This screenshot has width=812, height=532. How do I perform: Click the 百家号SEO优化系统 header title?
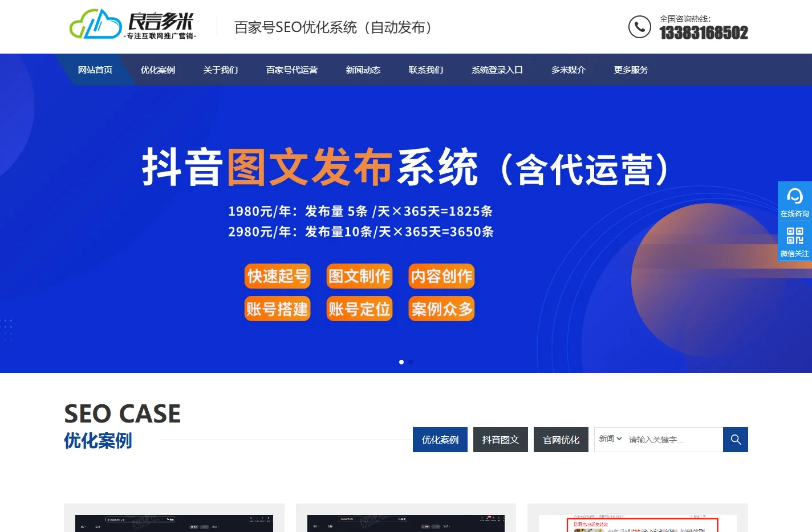click(x=334, y=27)
